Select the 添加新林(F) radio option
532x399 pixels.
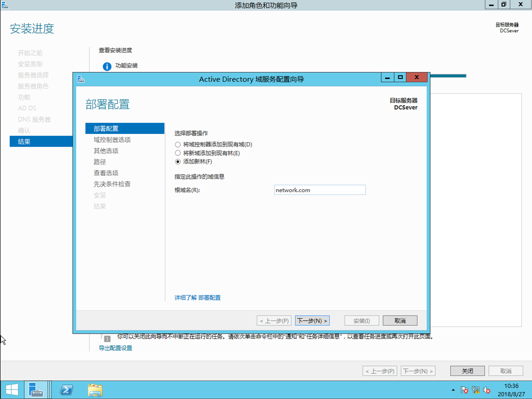(x=178, y=162)
